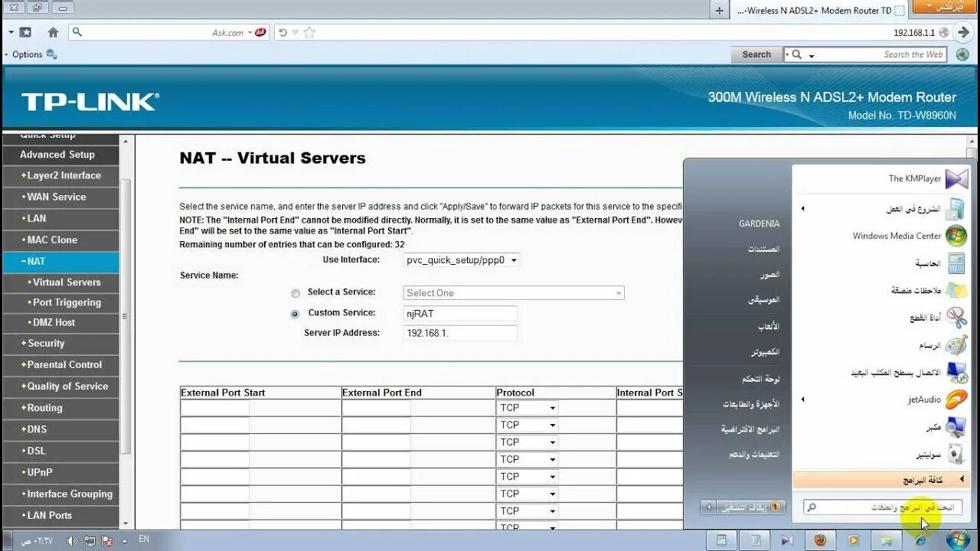Open Devices and Printers in Start menu

point(750,404)
